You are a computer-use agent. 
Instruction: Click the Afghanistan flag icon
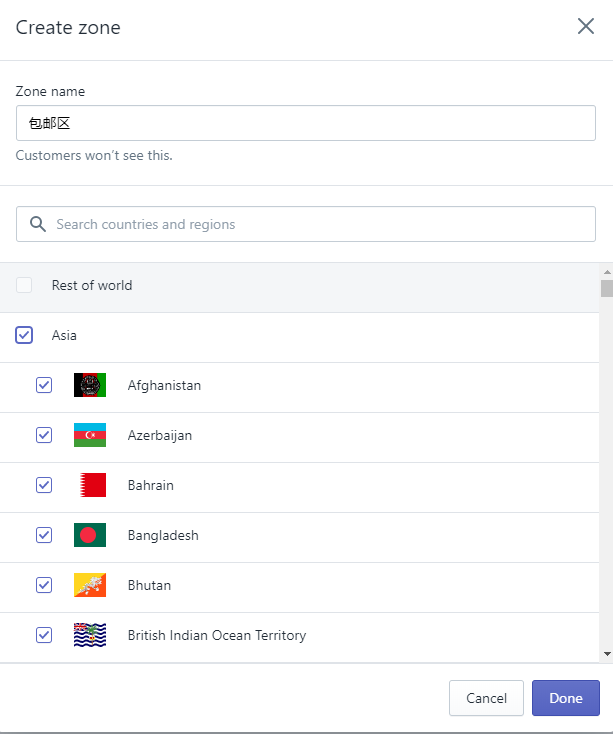90,385
